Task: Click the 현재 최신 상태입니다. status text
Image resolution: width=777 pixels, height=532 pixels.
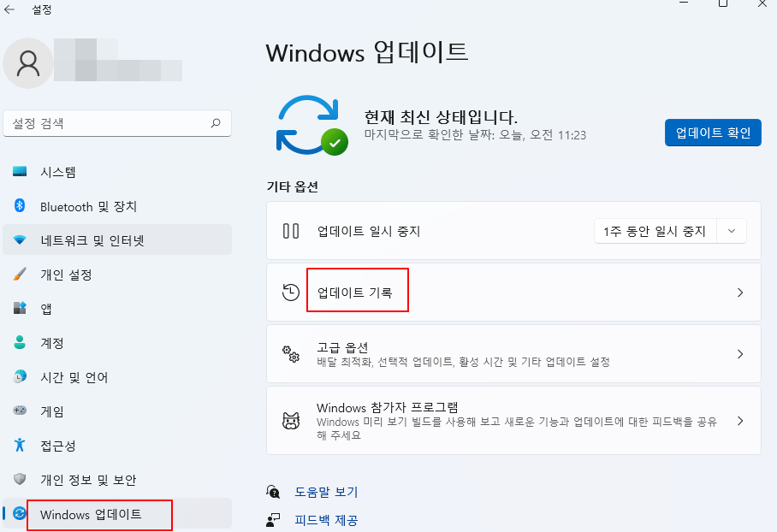Action: (441, 117)
